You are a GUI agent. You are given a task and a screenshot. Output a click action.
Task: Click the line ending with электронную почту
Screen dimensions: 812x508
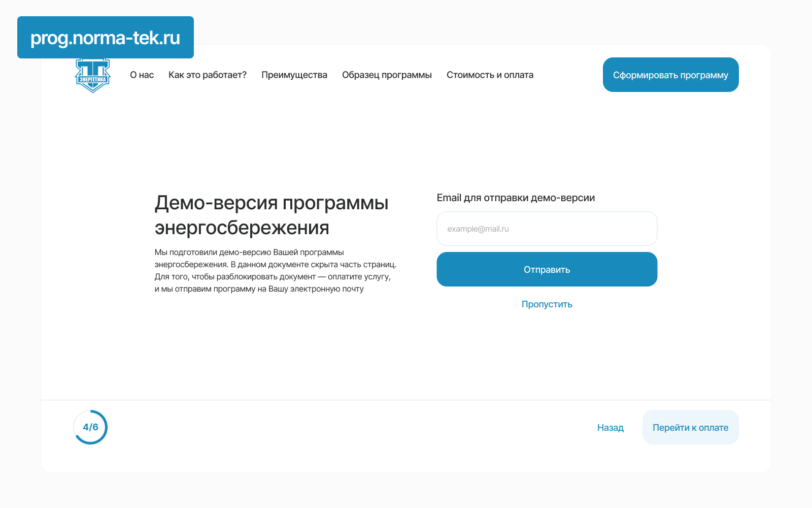(259, 289)
